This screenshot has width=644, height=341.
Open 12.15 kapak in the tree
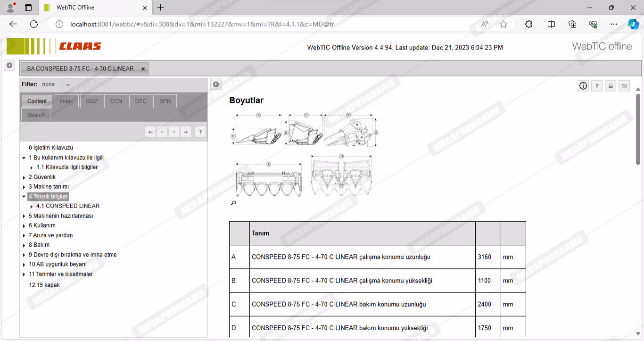click(44, 285)
